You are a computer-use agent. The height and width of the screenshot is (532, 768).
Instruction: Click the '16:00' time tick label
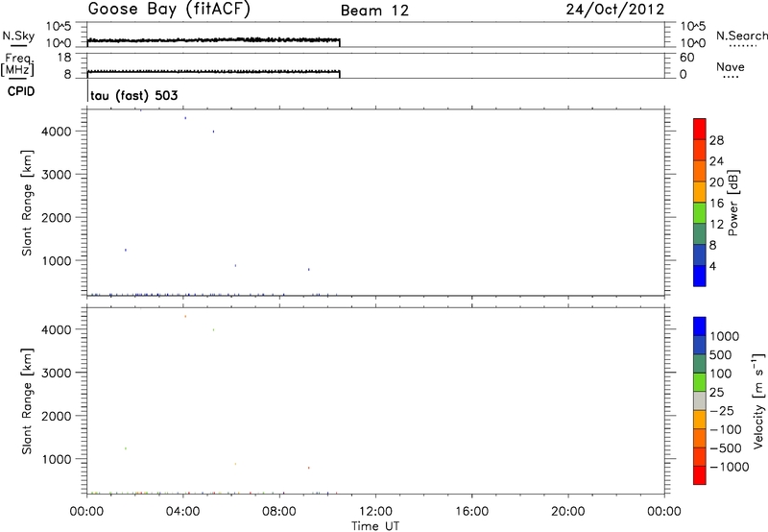tap(471, 512)
